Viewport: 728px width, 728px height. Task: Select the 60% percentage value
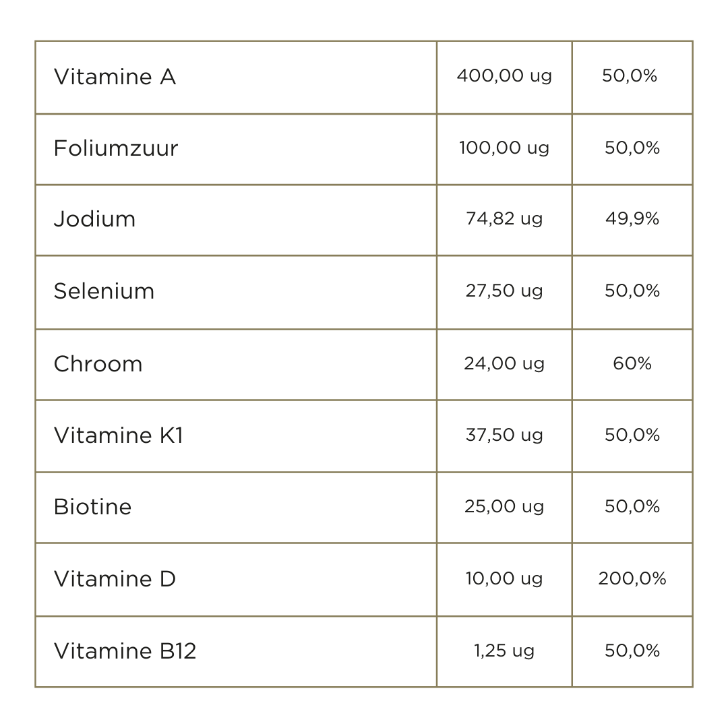[x=632, y=364]
